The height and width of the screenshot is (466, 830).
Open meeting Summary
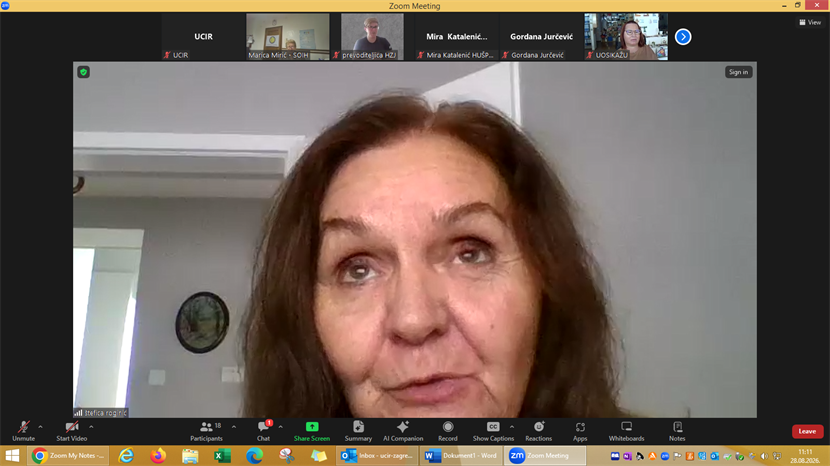click(x=358, y=431)
